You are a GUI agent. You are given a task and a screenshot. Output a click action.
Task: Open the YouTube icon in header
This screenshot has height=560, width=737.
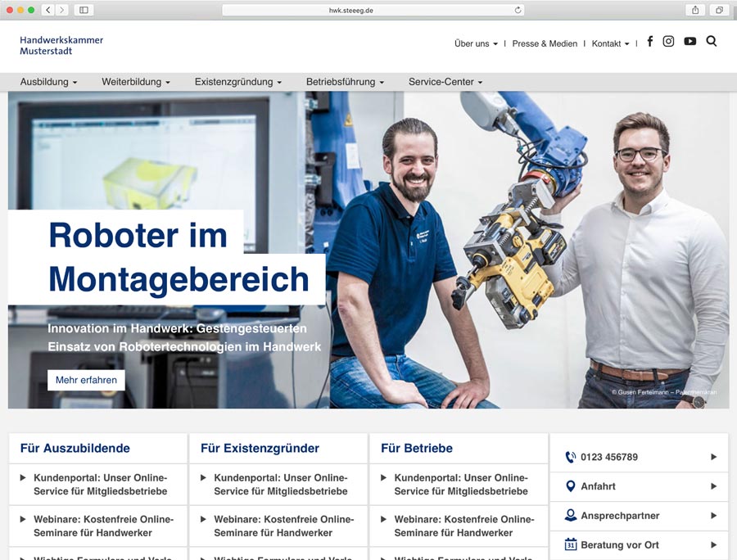(690, 42)
